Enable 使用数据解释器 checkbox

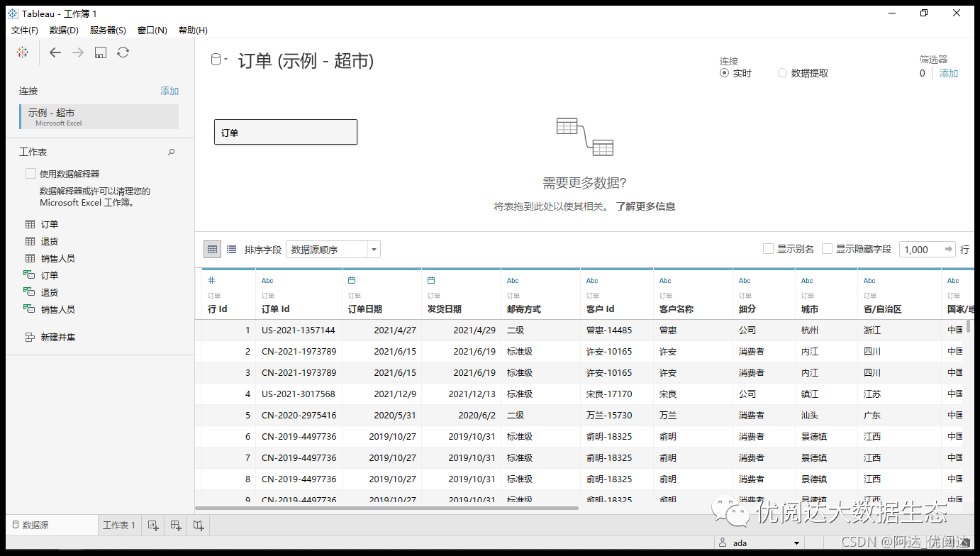(x=30, y=173)
